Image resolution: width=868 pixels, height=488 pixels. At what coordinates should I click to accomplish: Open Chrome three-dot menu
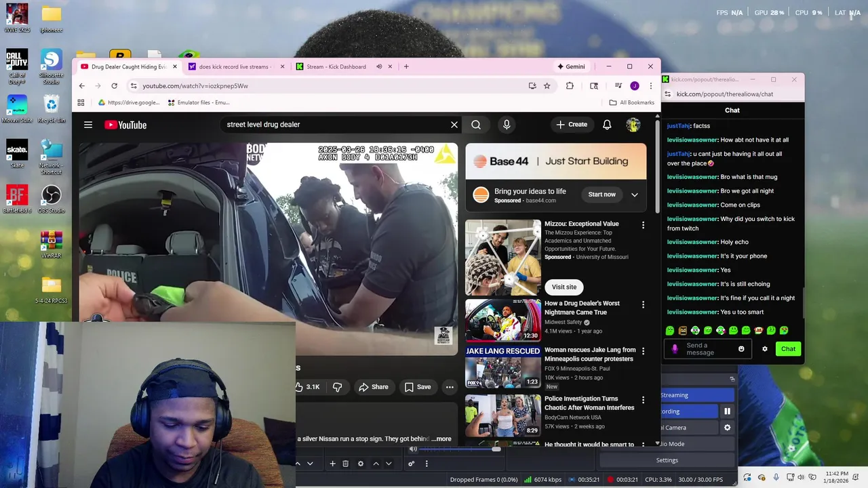pos(650,86)
